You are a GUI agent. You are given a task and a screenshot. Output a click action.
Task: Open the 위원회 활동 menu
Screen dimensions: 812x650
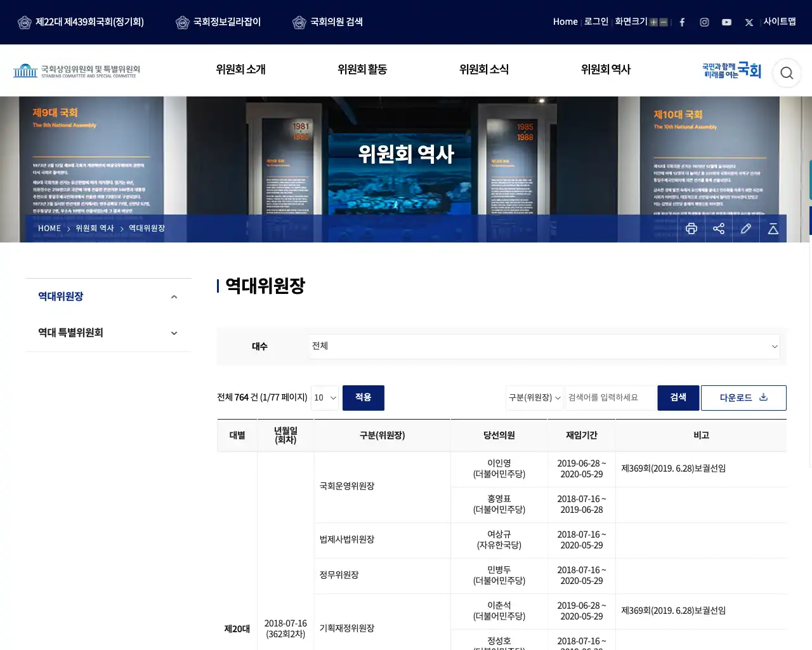[x=362, y=70]
